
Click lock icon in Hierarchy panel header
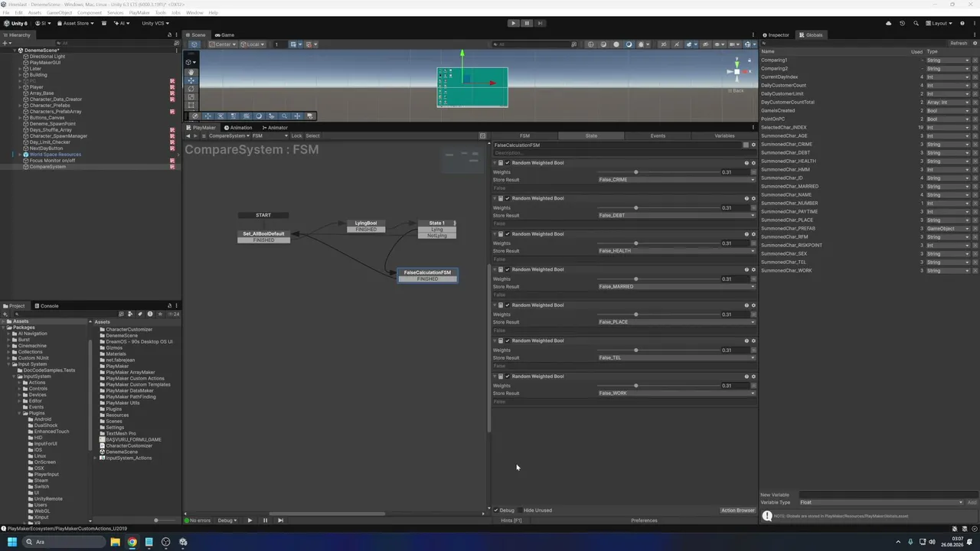click(x=170, y=35)
